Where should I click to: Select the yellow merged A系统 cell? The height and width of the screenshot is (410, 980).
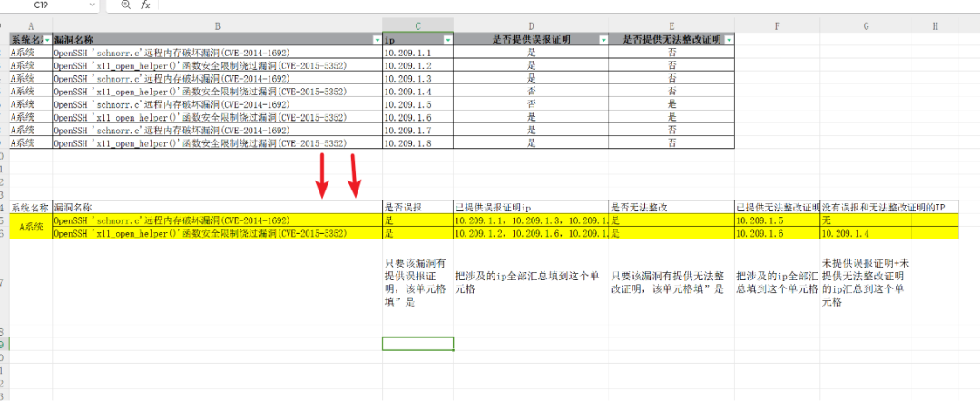point(31,227)
